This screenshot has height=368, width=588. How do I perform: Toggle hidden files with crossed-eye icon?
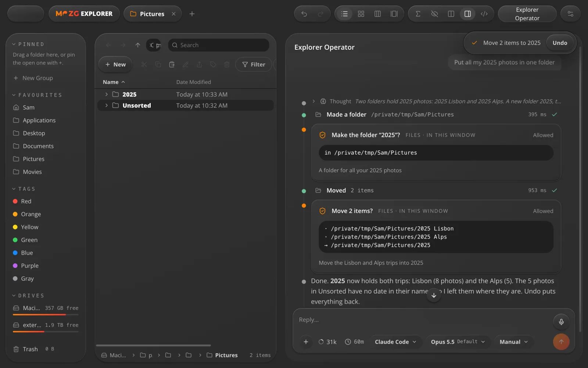point(434,14)
